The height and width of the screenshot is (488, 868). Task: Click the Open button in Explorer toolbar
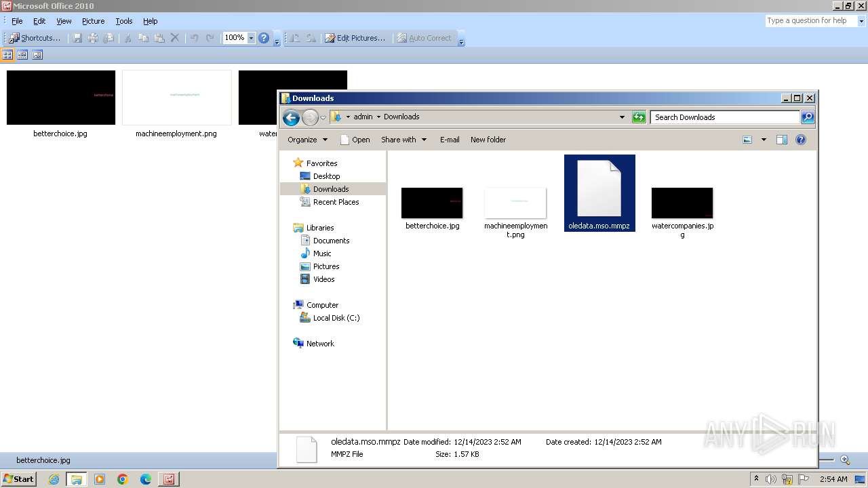point(355,140)
